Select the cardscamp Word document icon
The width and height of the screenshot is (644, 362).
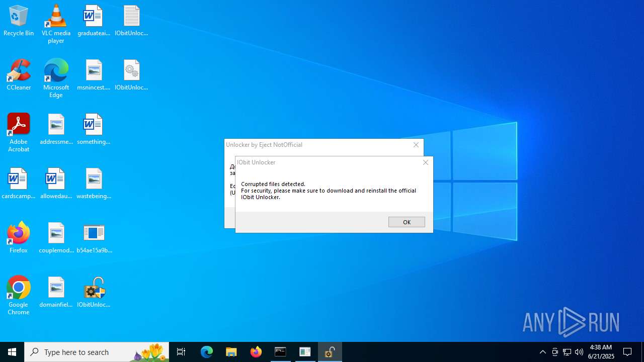tap(19, 184)
